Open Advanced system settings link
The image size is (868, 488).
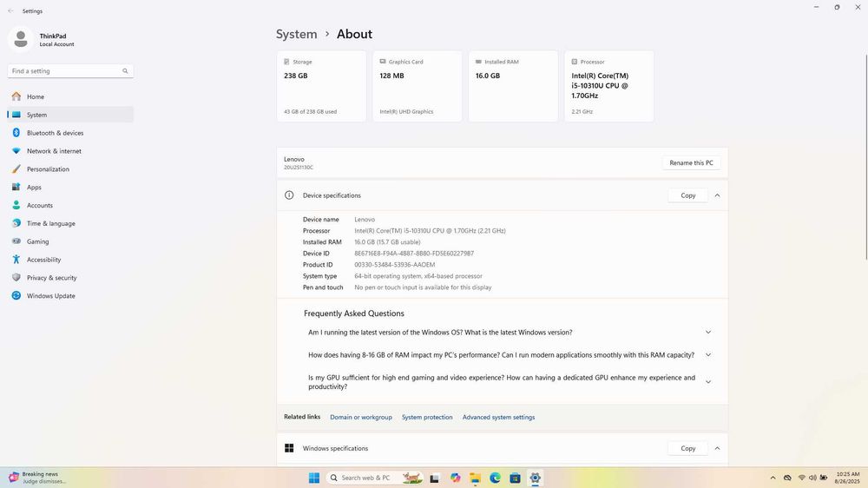[x=499, y=417]
